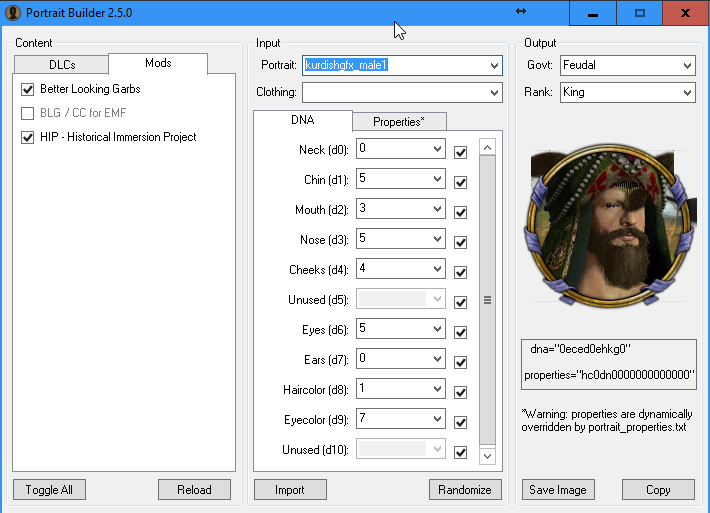Click the dna="0eced0ehkg0" output line
This screenshot has height=513, width=710.
click(580, 349)
